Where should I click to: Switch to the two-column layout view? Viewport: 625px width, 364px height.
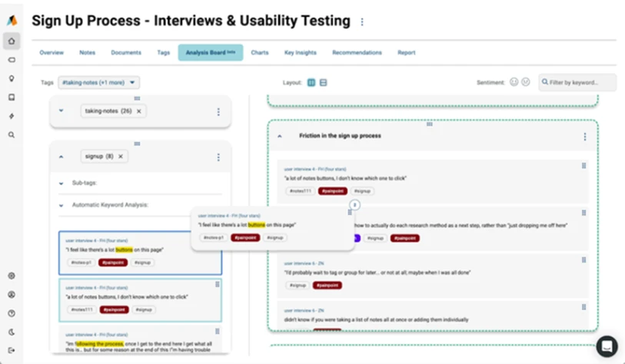pos(311,82)
